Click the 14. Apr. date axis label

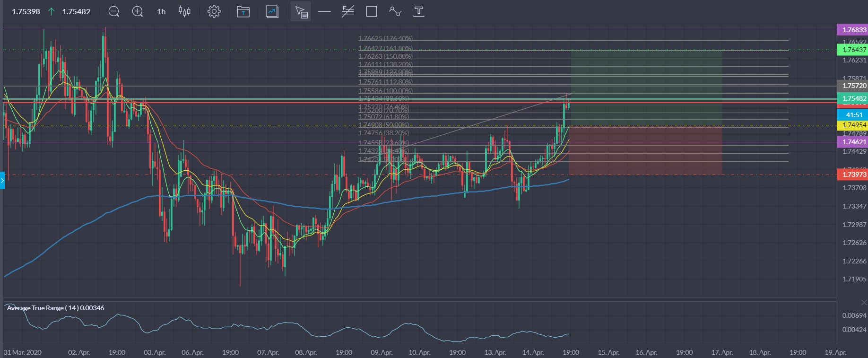[533, 352]
